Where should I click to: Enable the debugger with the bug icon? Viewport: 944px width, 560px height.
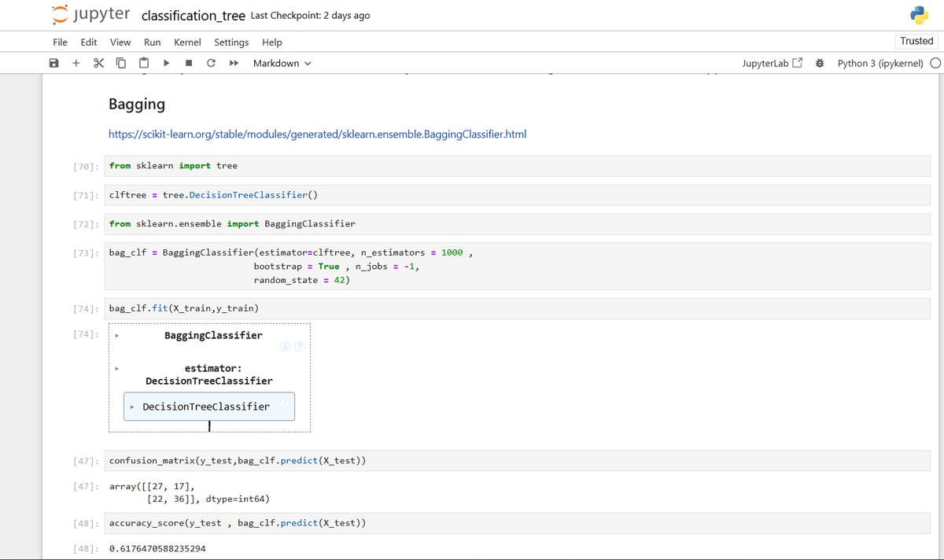(x=820, y=64)
